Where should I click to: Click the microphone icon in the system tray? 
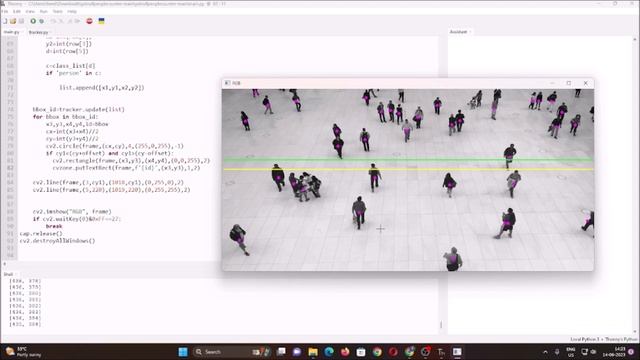(557, 352)
